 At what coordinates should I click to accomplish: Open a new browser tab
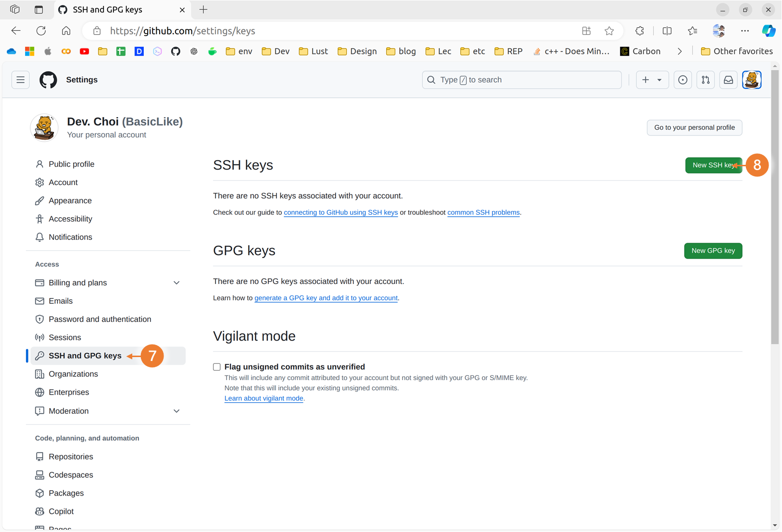point(203,10)
